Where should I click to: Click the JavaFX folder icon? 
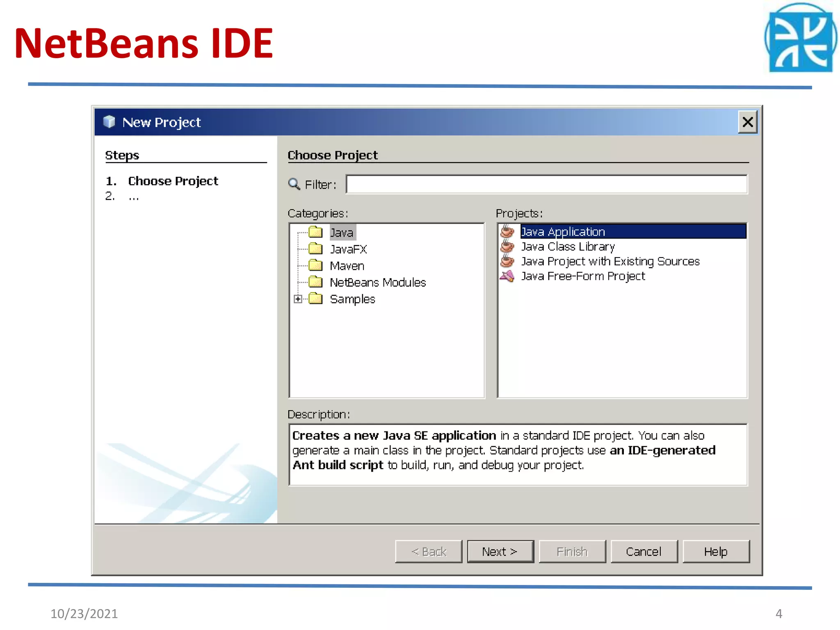(x=315, y=249)
